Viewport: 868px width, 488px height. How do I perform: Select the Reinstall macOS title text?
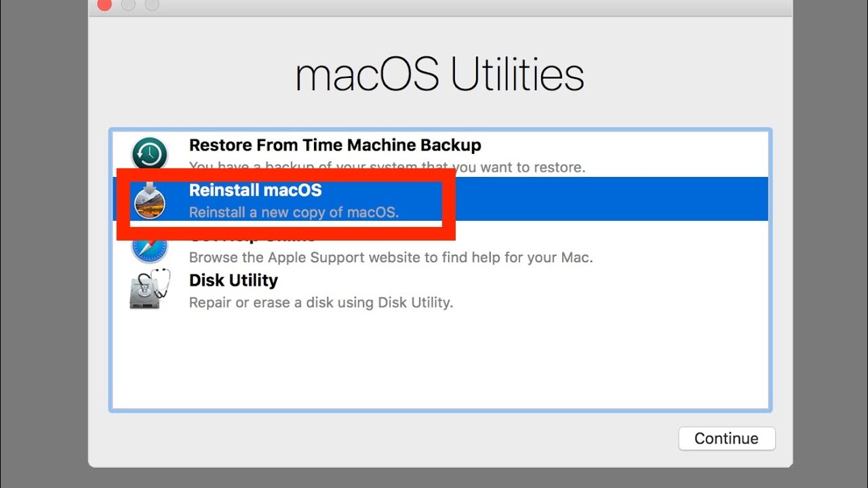coord(255,190)
